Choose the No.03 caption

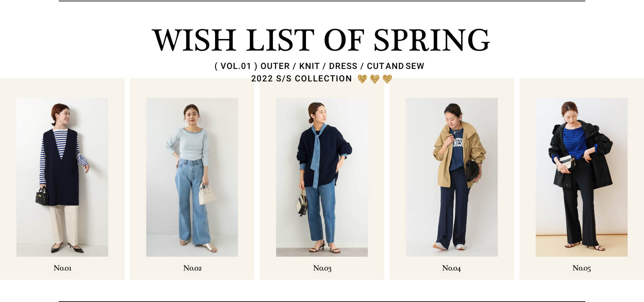tap(322, 268)
